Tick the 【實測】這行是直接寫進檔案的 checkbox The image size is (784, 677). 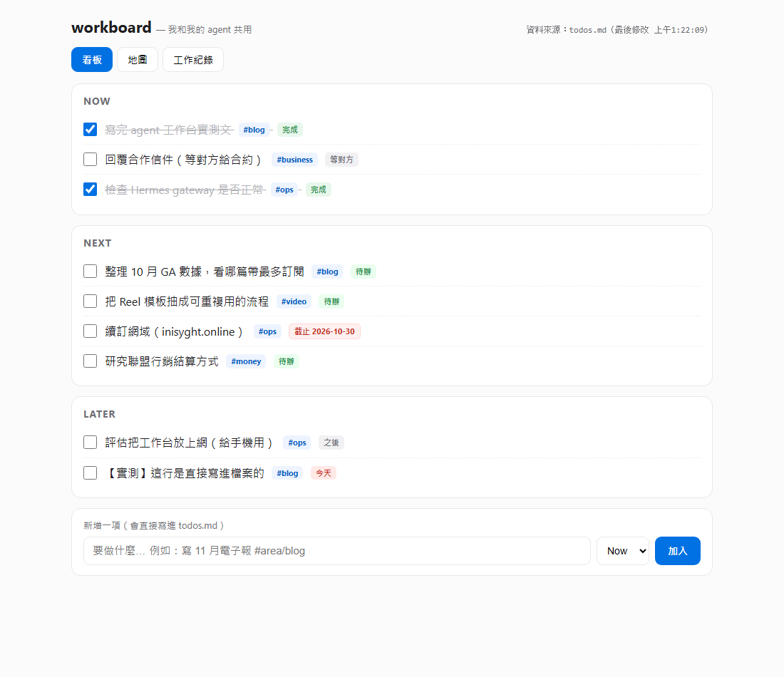pos(90,473)
